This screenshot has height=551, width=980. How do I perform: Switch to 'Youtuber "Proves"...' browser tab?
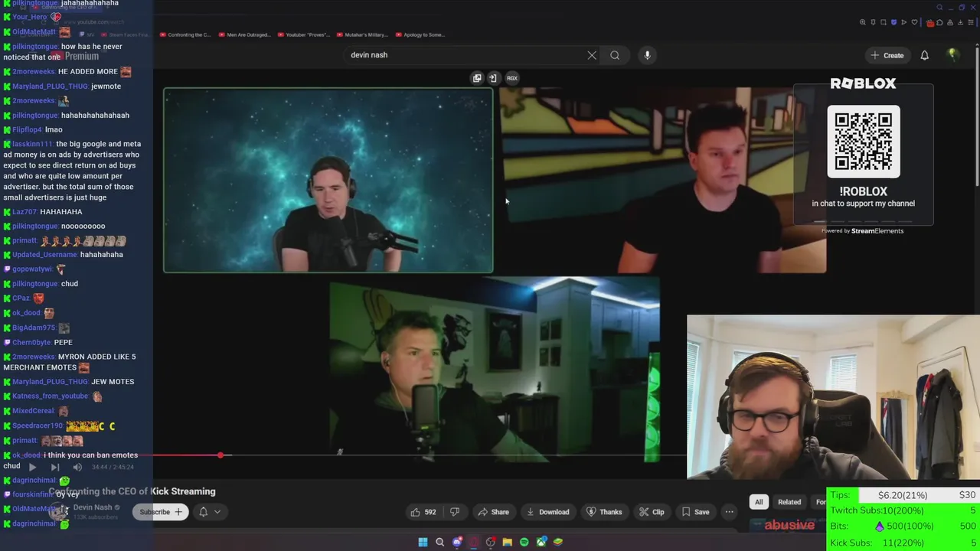click(x=304, y=34)
